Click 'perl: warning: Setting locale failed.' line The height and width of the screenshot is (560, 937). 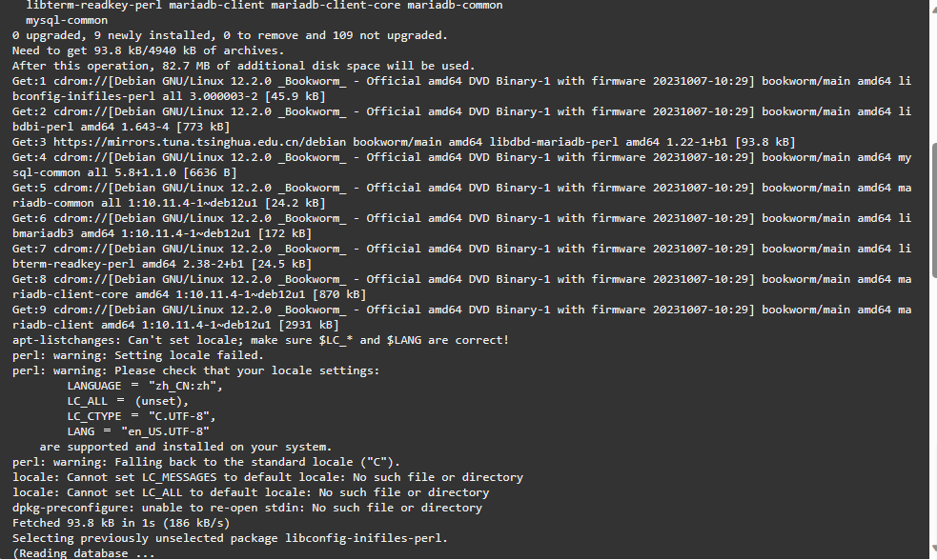coord(137,355)
